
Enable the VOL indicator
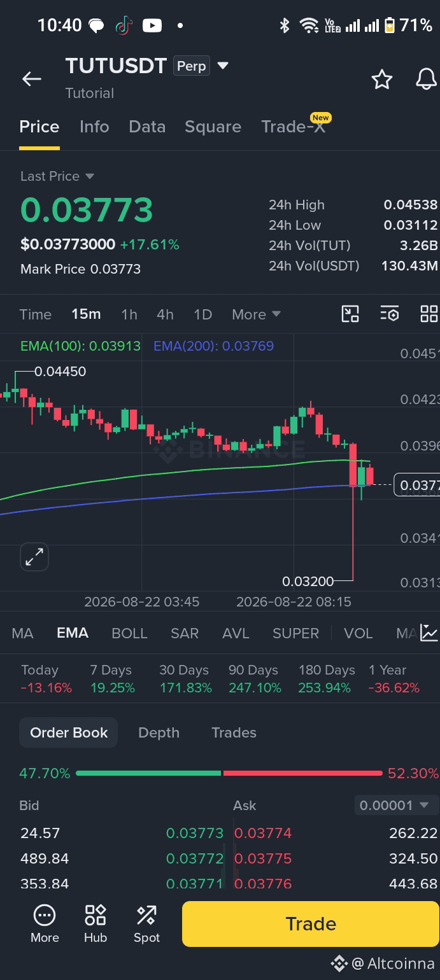tap(358, 633)
